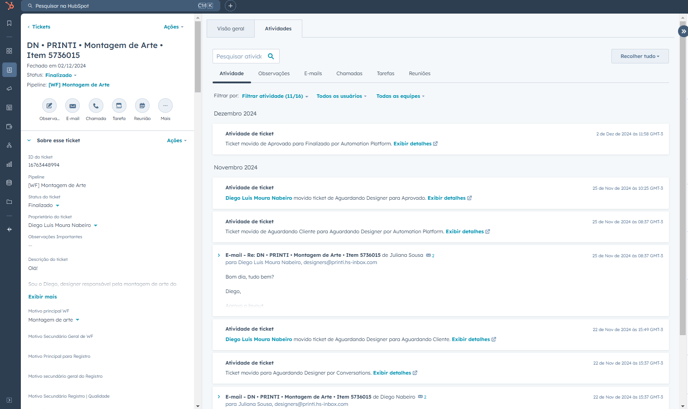688x409 pixels.
Task: Expand the right sidebar with double-arrow button
Action: [x=682, y=31]
